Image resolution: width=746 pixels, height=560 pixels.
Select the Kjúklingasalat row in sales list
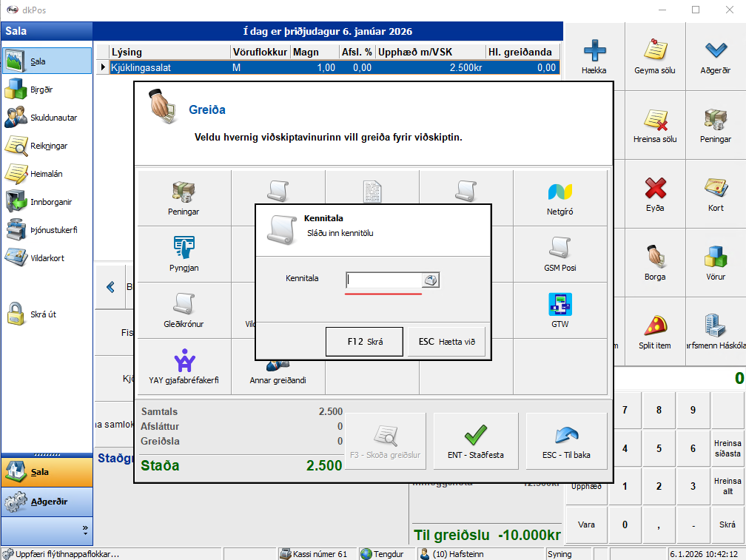click(333, 67)
